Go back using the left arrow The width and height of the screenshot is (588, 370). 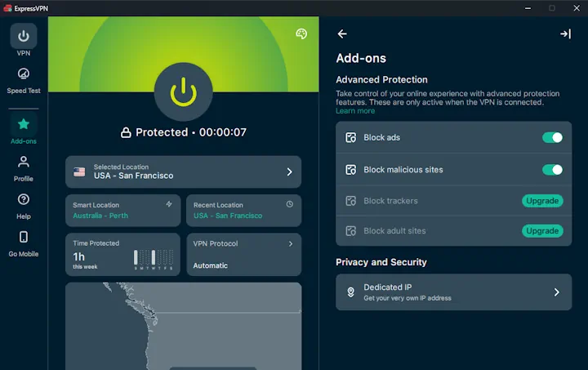point(342,34)
